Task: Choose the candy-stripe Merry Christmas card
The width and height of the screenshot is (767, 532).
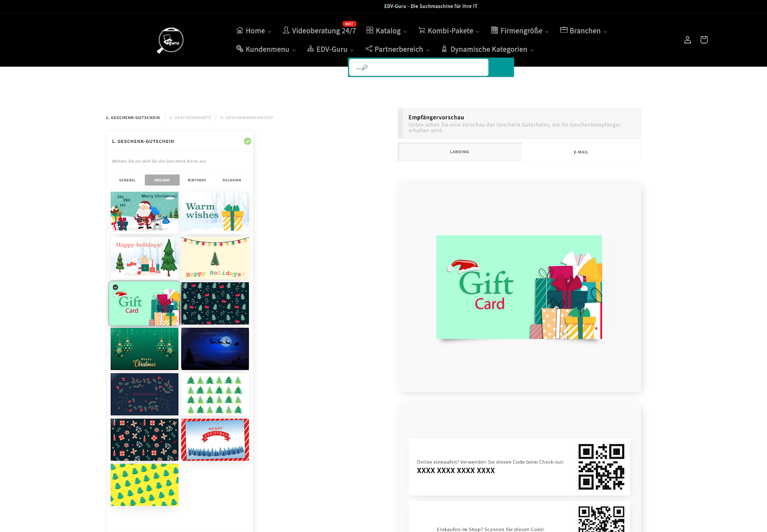Action: (215, 440)
